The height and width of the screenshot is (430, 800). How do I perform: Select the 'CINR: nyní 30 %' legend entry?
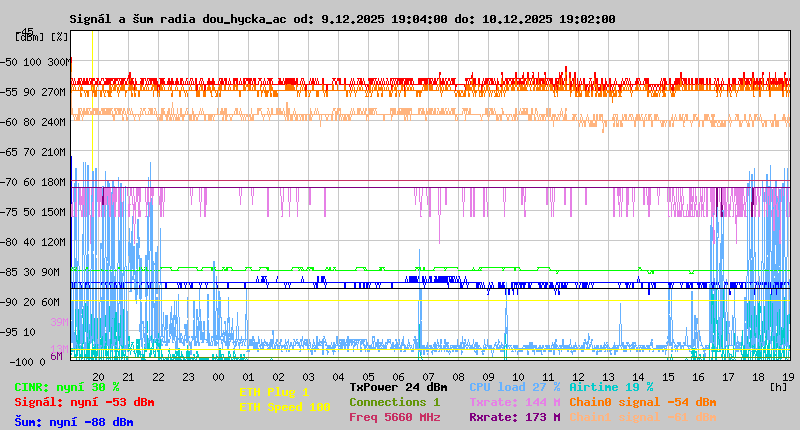[x=67, y=388]
